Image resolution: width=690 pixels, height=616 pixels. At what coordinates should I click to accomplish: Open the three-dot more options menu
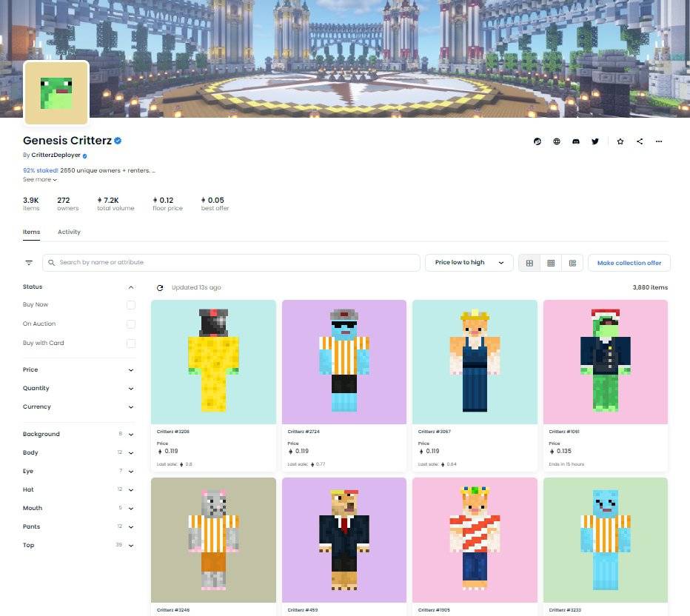coord(659,141)
